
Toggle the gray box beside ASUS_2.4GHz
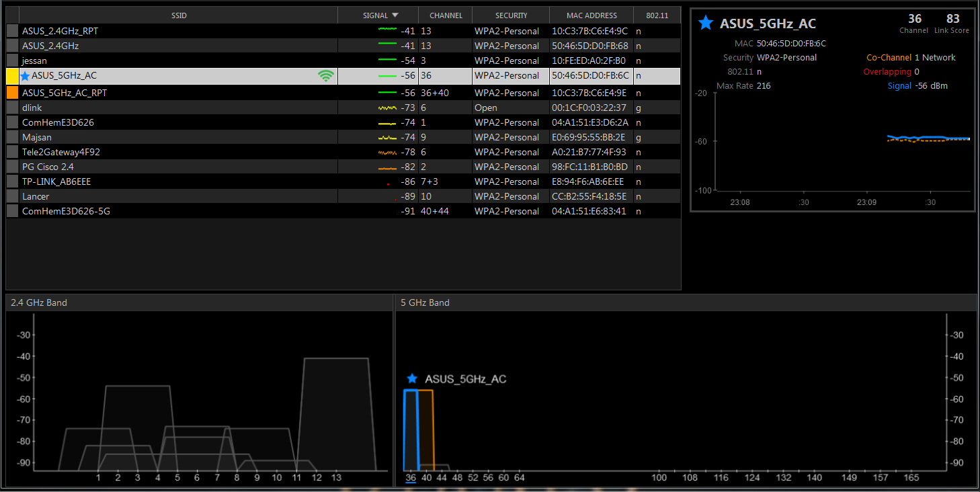12,46
